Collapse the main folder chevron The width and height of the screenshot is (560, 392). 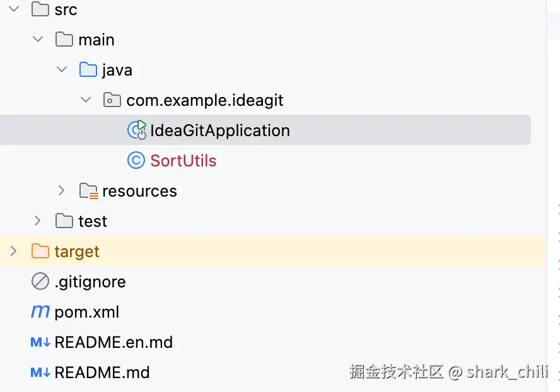pos(38,40)
